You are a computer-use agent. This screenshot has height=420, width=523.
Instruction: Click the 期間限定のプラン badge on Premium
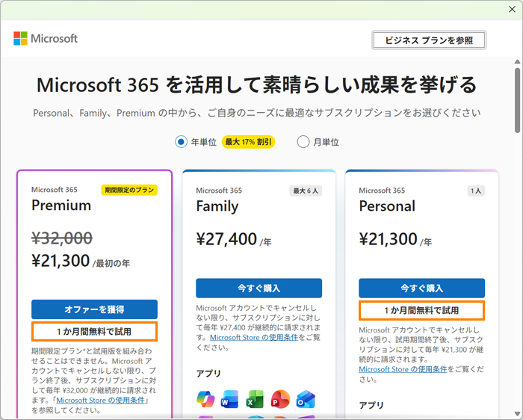tap(129, 190)
